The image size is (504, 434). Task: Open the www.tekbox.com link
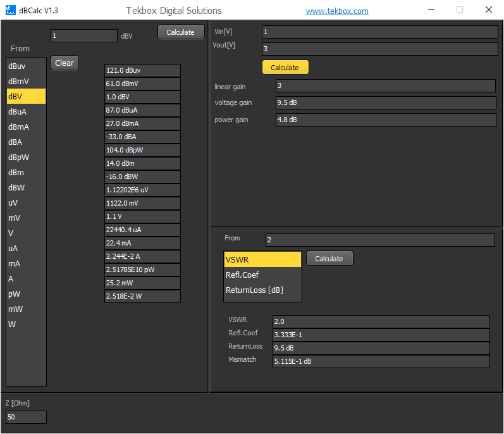(337, 11)
